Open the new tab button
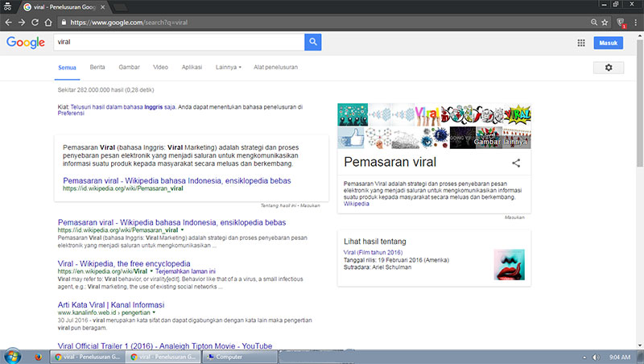This screenshot has width=644, height=364. click(119, 7)
